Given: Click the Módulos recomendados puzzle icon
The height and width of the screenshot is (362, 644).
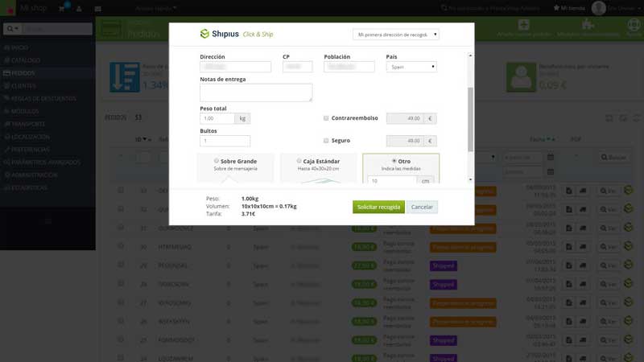Looking at the screenshot, I should 588,25.
